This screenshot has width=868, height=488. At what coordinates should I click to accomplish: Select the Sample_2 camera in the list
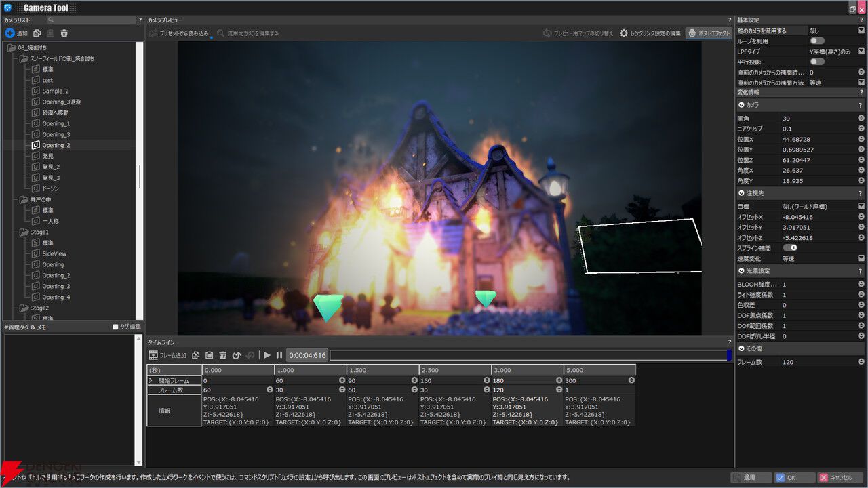pos(55,91)
